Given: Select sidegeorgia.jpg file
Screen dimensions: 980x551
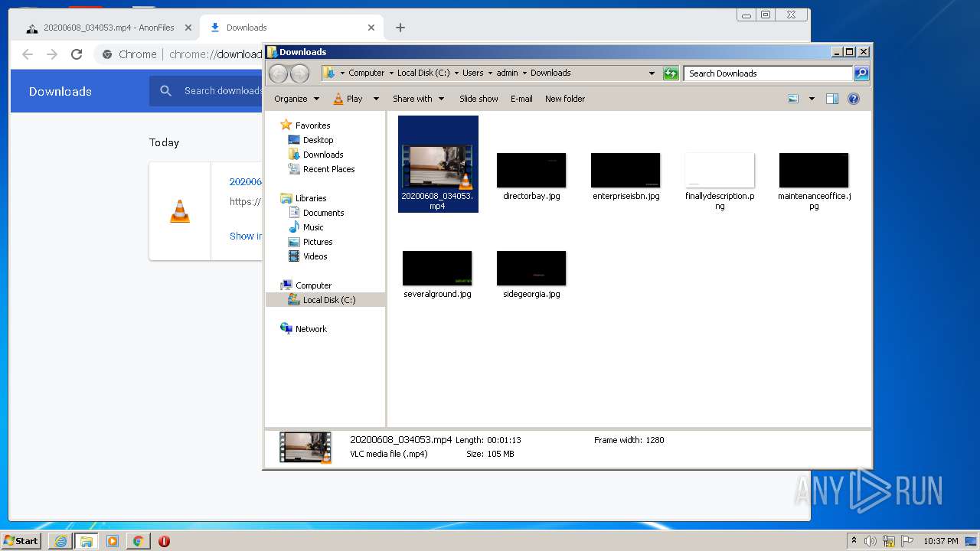Looking at the screenshot, I should coord(531,275).
